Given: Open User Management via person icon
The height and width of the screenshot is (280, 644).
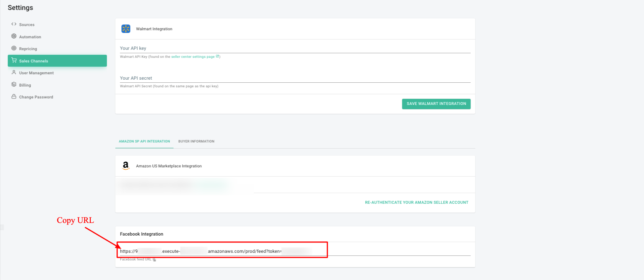Looking at the screenshot, I should pyautogui.click(x=14, y=72).
